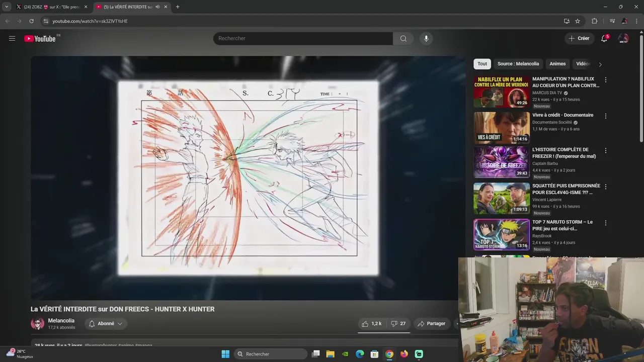Click the search magnifier button on YouTube
The height and width of the screenshot is (362, 644).
tap(403, 38)
